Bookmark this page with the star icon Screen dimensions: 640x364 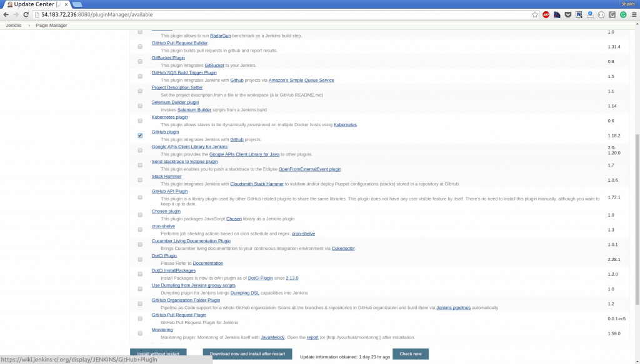click(x=534, y=14)
